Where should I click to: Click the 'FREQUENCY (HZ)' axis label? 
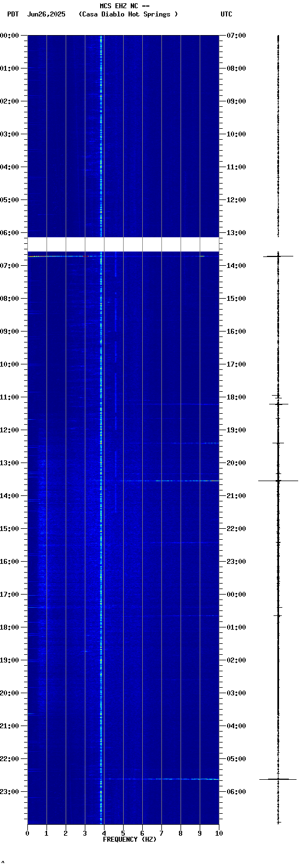pos(130,840)
